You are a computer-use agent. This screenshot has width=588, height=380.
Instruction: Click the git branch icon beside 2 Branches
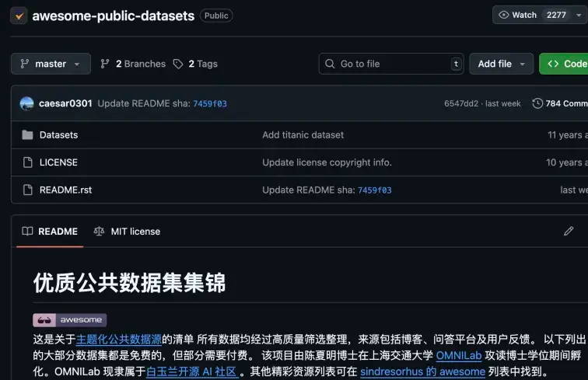click(x=105, y=64)
